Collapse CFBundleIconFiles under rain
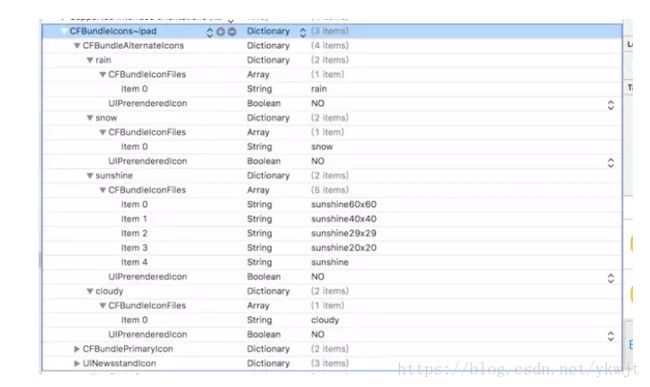Image resolution: width=650 pixels, height=387 pixels. click(x=103, y=75)
